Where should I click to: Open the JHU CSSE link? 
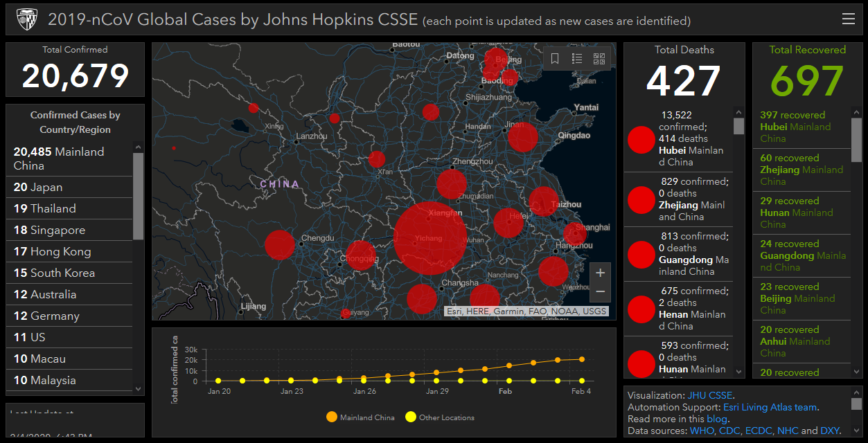(x=710, y=395)
